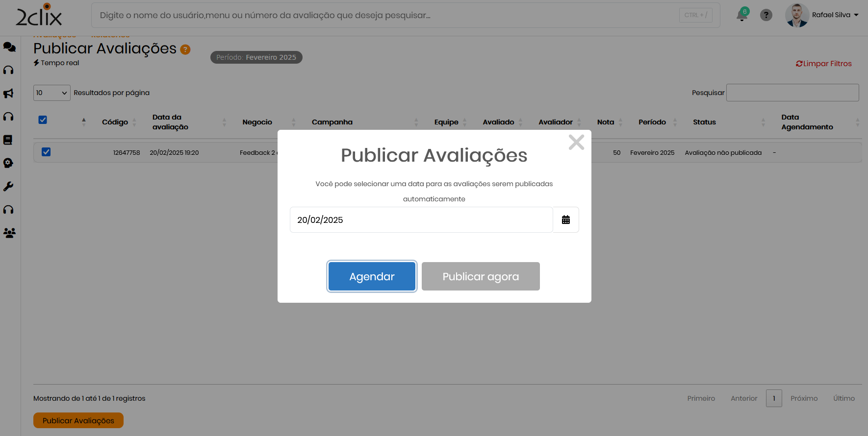Click the date field showing 20/02/2025
This screenshot has width=868, height=436.
click(421, 220)
